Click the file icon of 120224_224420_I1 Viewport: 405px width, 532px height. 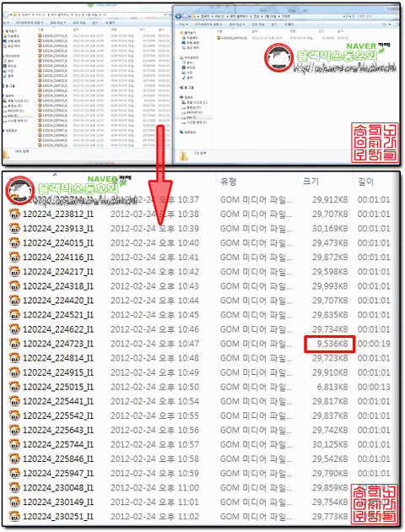(x=14, y=301)
